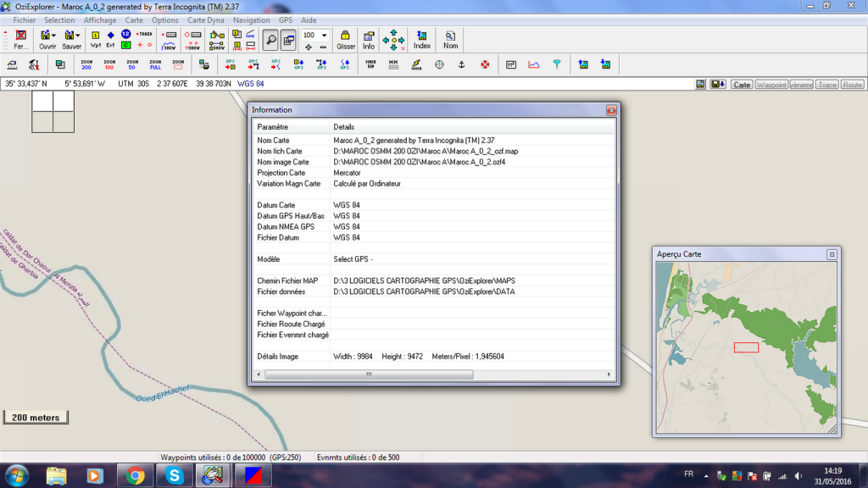Toggle the red TRACK manual creation icon
868x488 pixels.
click(144, 34)
